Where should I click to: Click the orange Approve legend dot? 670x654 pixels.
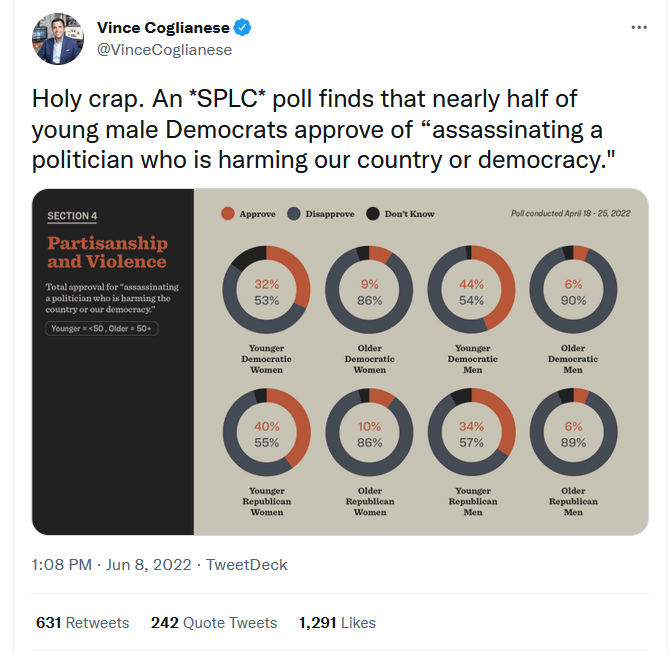click(x=227, y=214)
